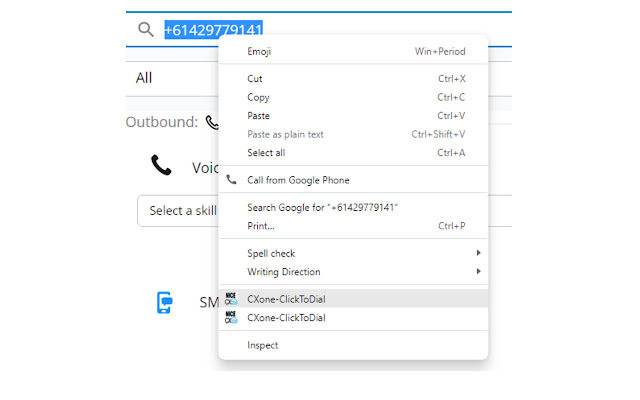Click the Outbound phone icon
The image size is (640, 400).
[211, 122]
